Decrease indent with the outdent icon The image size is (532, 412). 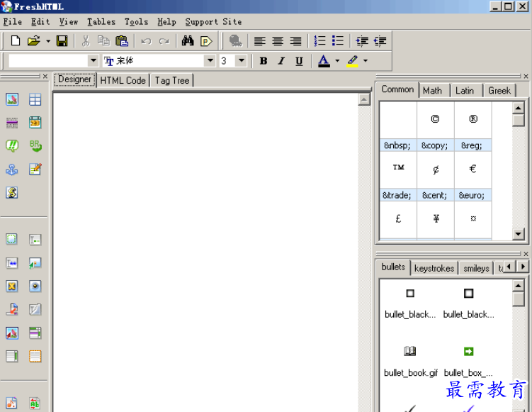click(380, 41)
